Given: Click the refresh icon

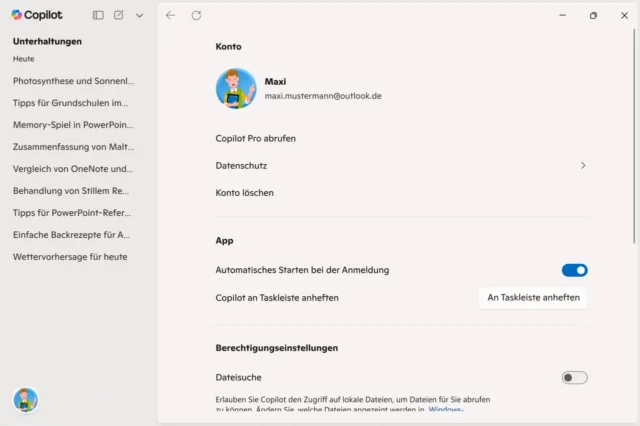Looking at the screenshot, I should [x=196, y=15].
